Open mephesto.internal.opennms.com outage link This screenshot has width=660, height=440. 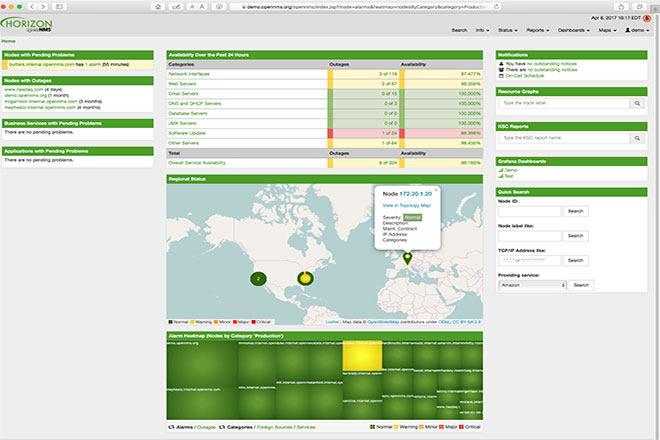pos(40,107)
